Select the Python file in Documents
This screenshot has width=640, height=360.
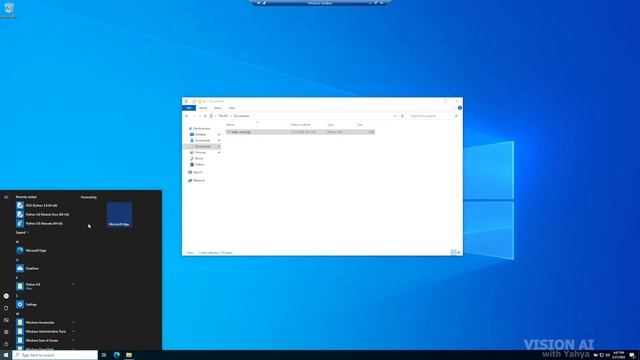point(300,132)
